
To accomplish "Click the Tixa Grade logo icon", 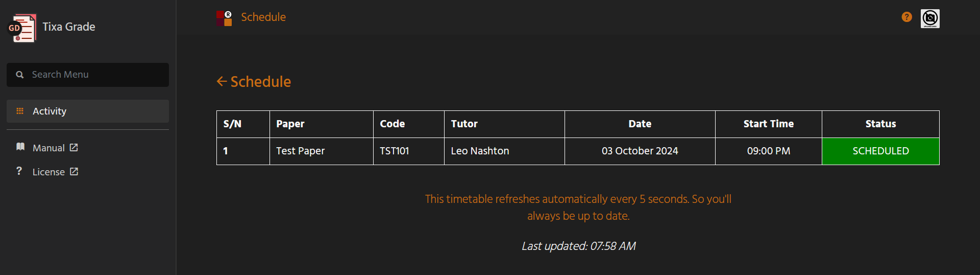I will click(x=22, y=28).
